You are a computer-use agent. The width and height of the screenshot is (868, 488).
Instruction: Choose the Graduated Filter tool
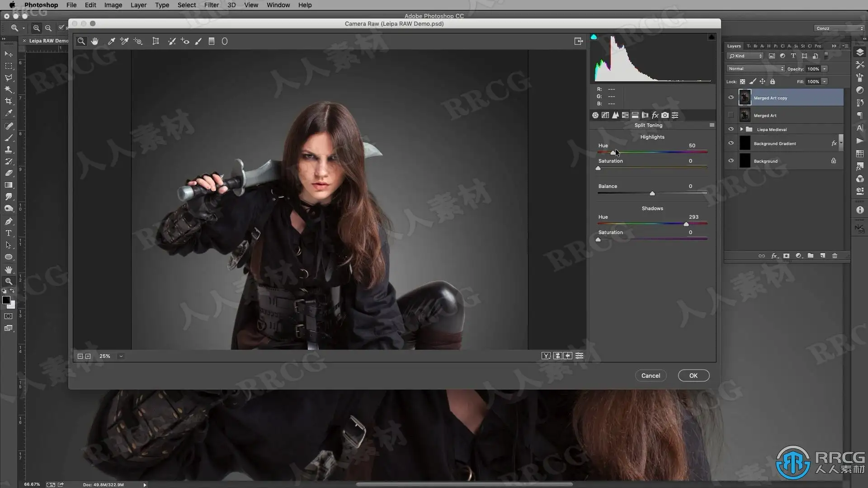coord(211,41)
